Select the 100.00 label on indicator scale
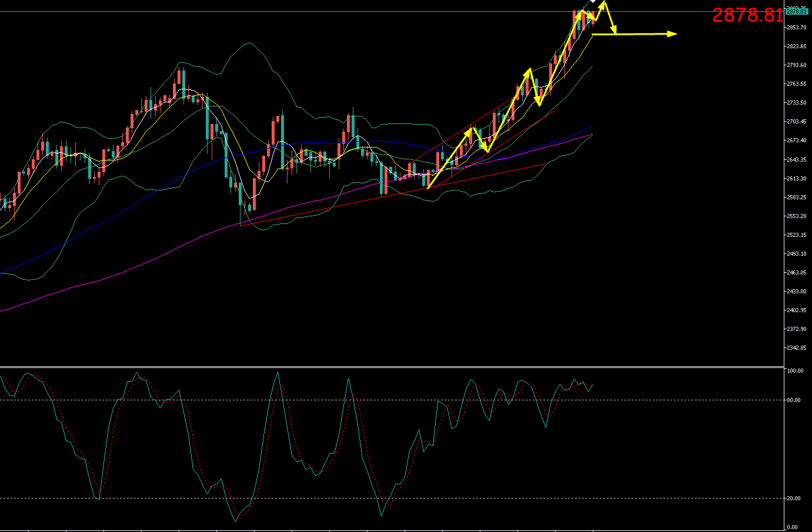Image resolution: width=812 pixels, height=532 pixels. (795, 371)
